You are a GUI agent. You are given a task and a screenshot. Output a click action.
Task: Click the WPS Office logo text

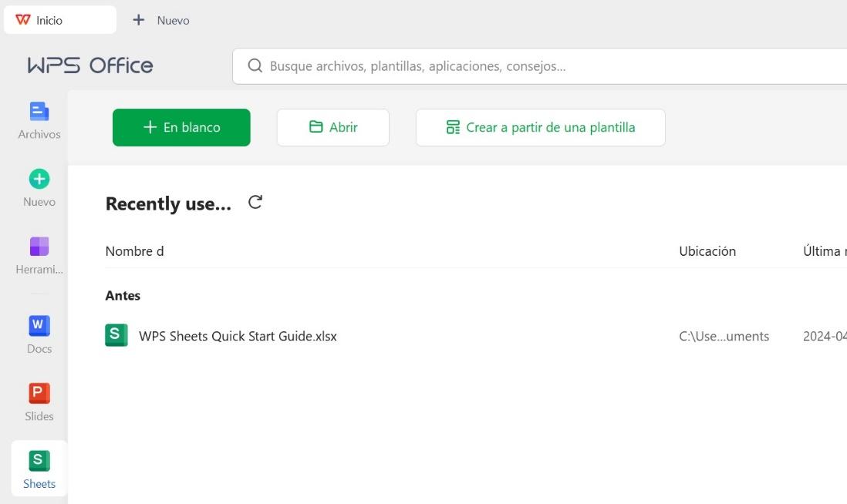pyautogui.click(x=90, y=66)
